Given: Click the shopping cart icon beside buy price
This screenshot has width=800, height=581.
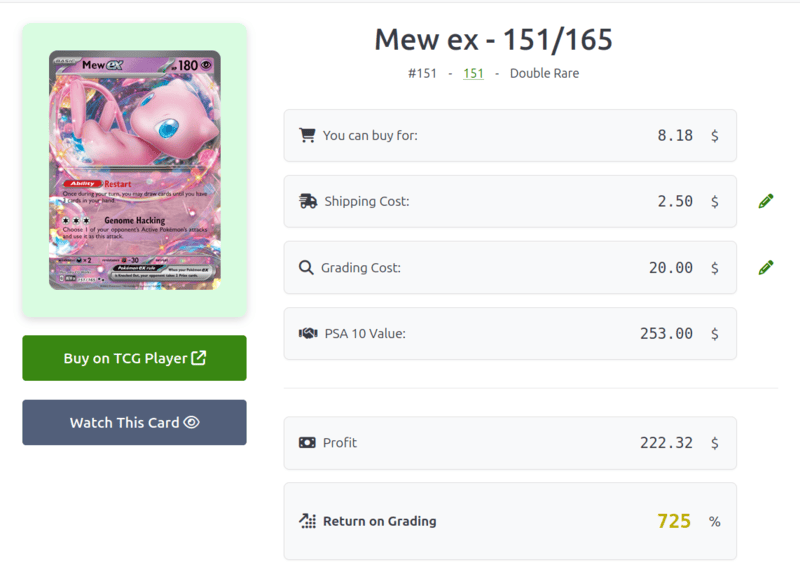Looking at the screenshot, I should (307, 135).
